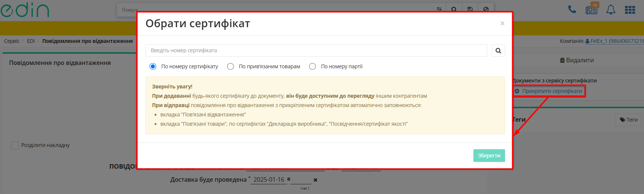This screenshot has height=194, width=644.
Task: Open the FelEx_1 company link
Action: pos(615,41)
